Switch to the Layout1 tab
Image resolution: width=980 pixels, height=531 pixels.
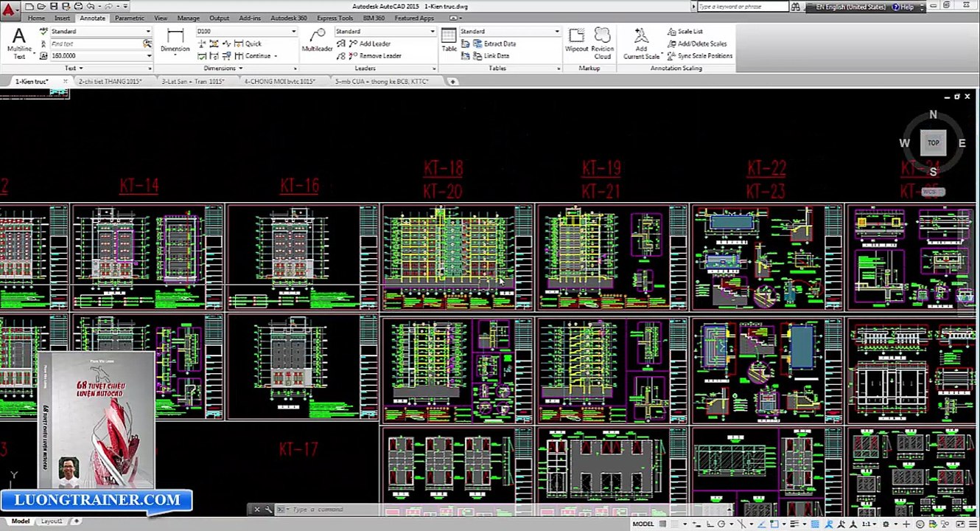coord(51,521)
